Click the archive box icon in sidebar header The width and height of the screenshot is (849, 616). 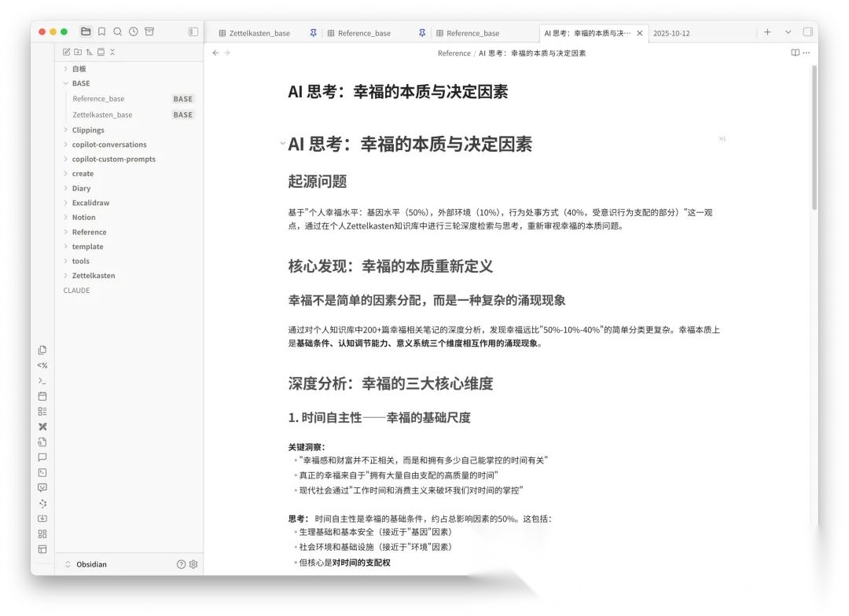149,31
